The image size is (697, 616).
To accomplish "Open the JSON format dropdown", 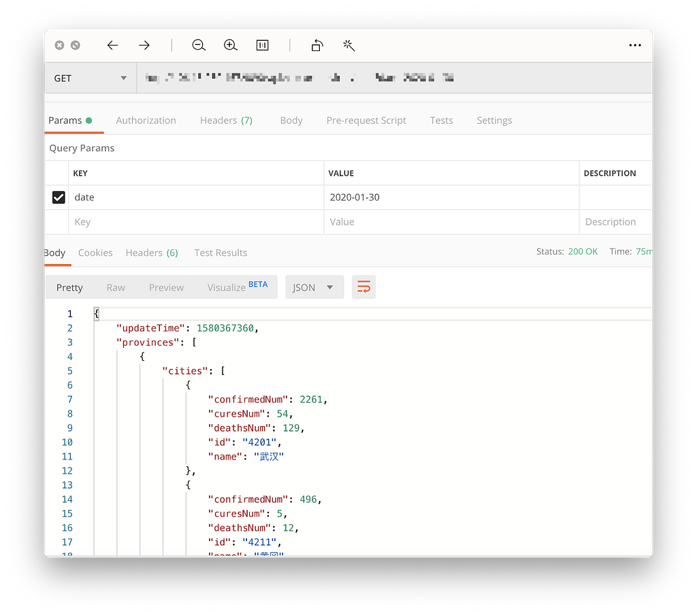I will [x=314, y=287].
